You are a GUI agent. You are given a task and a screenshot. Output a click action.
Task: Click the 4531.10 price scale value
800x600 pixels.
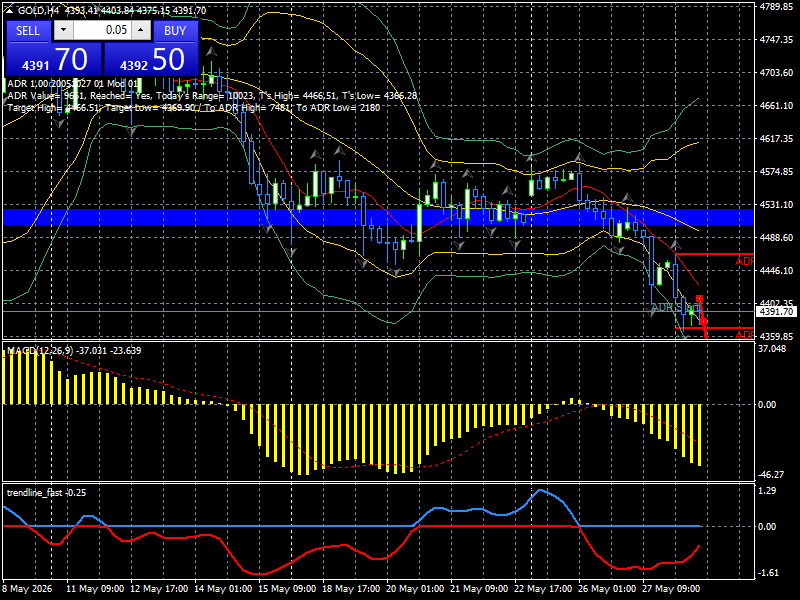776,205
